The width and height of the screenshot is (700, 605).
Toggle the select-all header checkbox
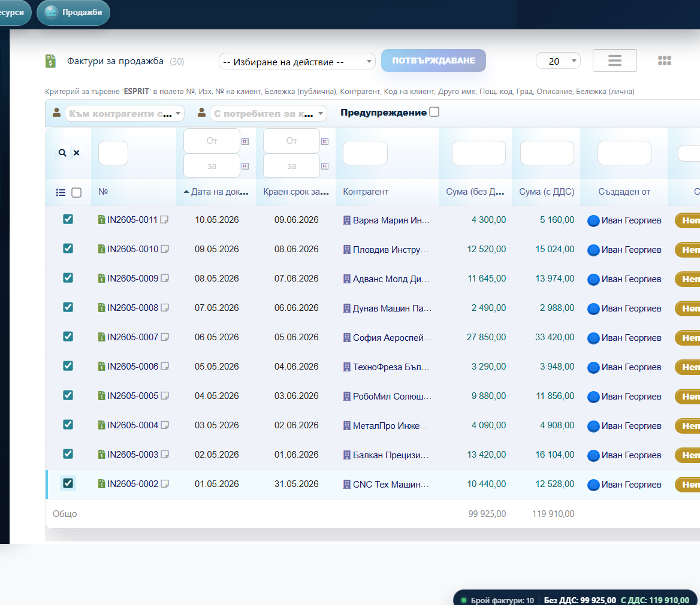[x=76, y=192]
